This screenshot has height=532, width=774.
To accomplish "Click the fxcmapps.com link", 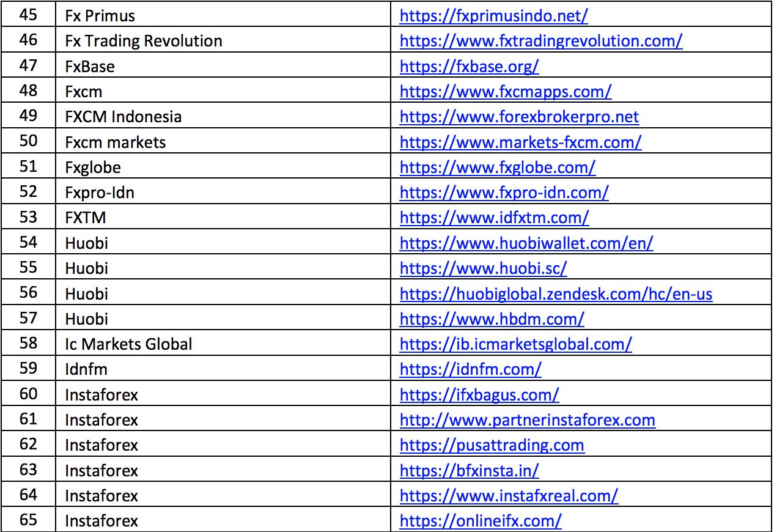I will coord(506,92).
